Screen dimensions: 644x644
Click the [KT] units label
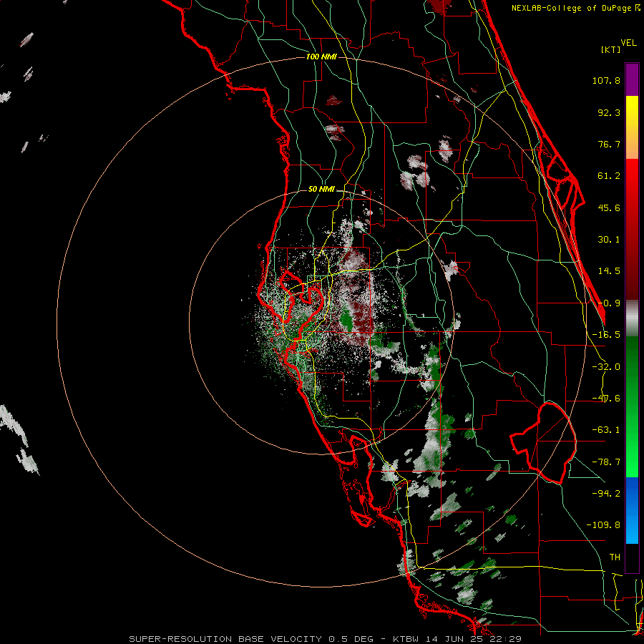(610, 49)
